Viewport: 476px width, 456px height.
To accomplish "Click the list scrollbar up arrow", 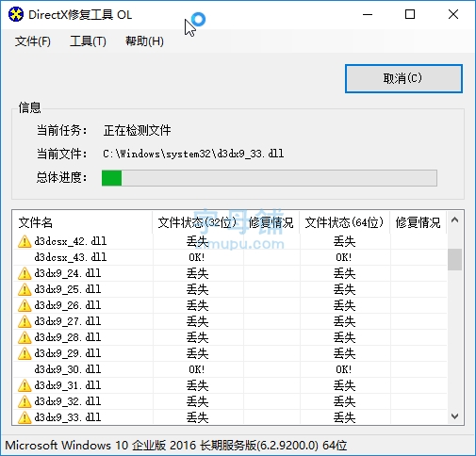I will [454, 220].
